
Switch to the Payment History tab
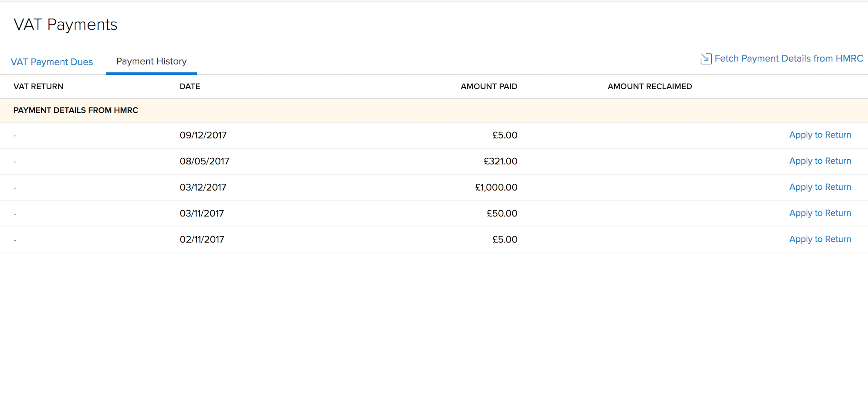pyautogui.click(x=151, y=61)
